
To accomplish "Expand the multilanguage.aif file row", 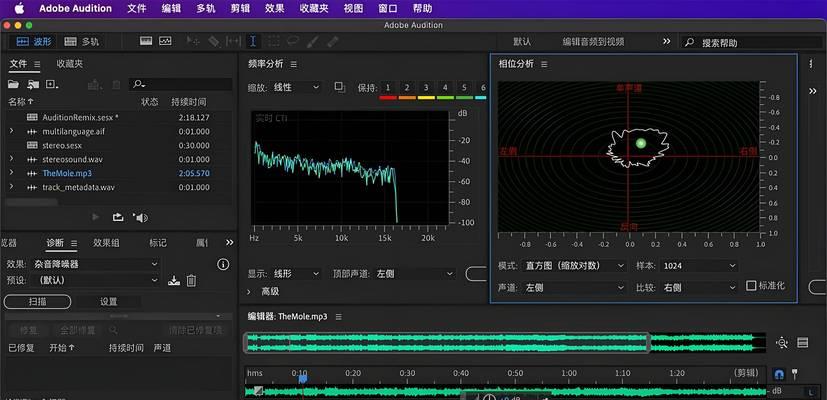I will (12, 131).
